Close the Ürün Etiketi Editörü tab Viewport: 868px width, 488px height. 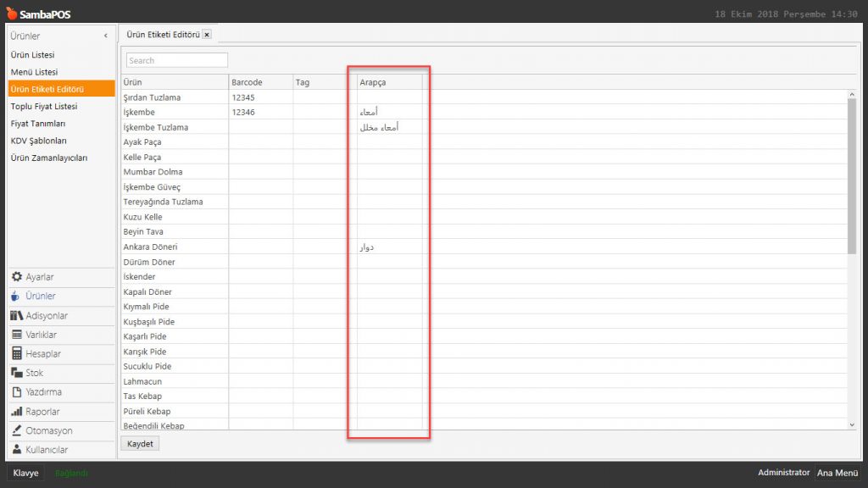207,35
